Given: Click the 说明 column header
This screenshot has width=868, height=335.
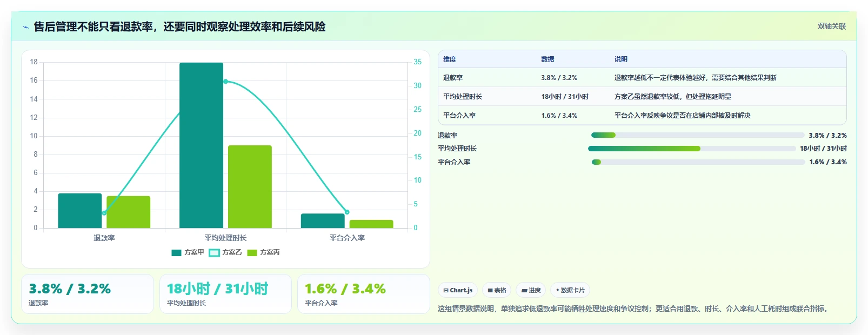Looking at the screenshot, I should tap(621, 59).
